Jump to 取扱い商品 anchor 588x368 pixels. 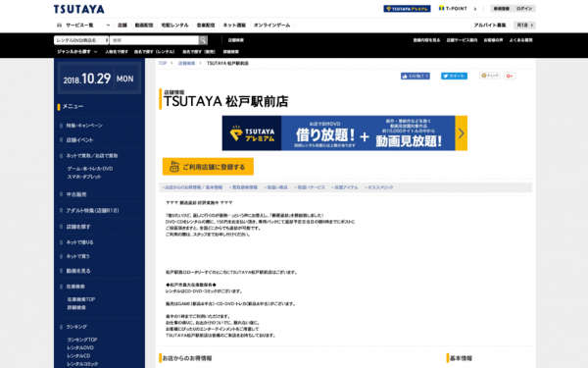coord(276,187)
